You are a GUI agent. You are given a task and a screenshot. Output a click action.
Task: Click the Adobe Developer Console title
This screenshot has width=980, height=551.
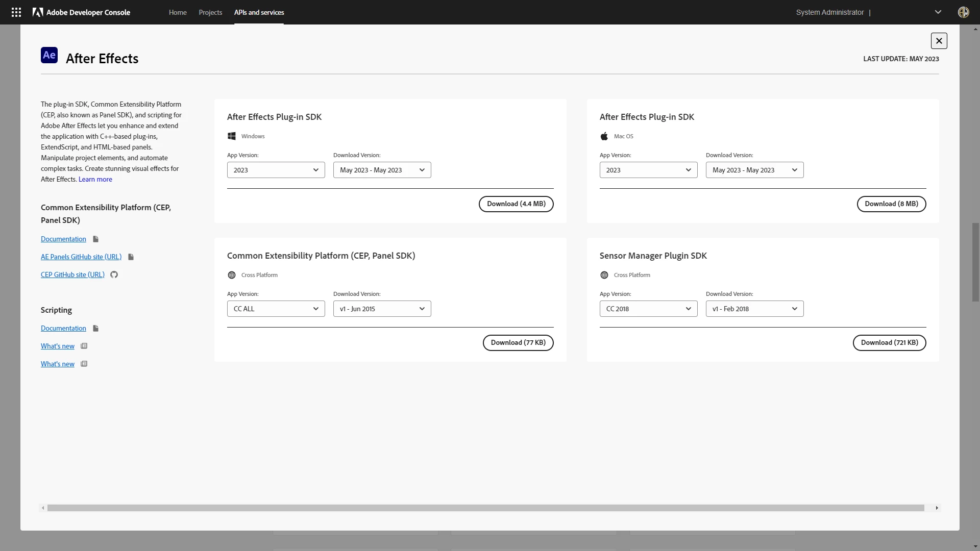click(x=88, y=12)
